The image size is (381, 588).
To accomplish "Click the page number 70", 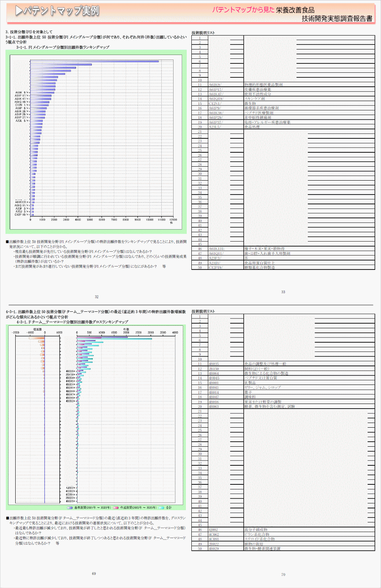I will 283,574.
